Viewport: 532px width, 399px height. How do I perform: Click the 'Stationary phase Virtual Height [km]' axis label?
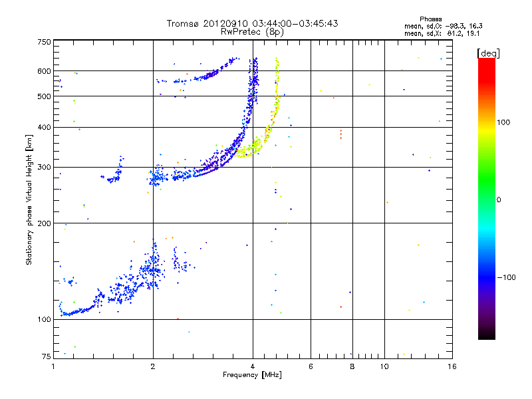point(29,199)
